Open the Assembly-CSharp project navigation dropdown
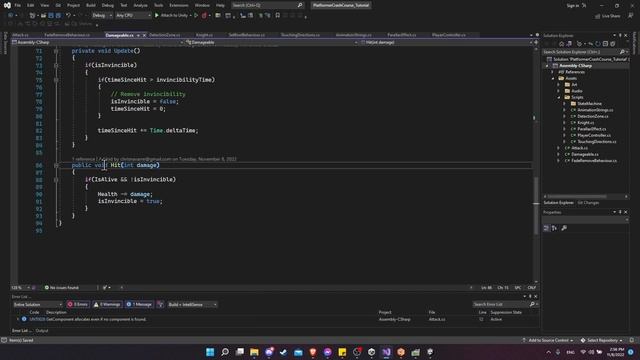Image resolution: width=640 pixels, height=360 pixels. coord(98,42)
